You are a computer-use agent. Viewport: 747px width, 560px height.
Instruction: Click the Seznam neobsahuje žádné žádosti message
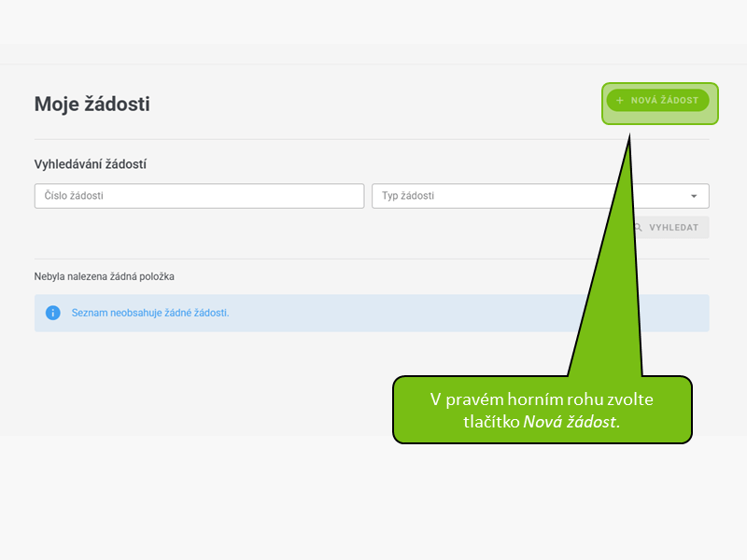coord(150,313)
